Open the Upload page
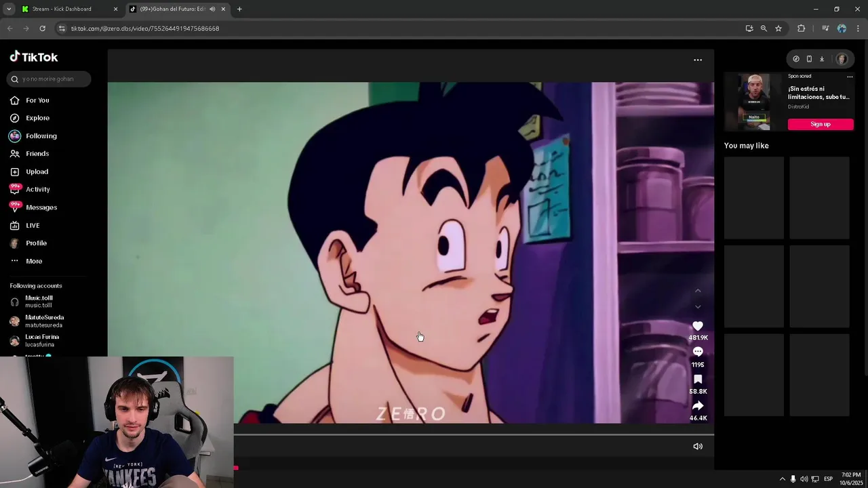This screenshot has height=488, width=868. (x=37, y=171)
